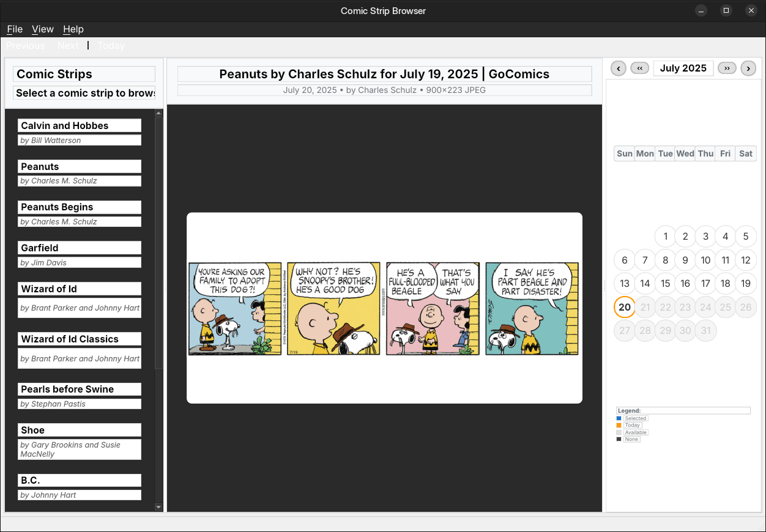766x532 pixels.
Task: Click the orange Today legend swatch
Action: click(x=619, y=425)
